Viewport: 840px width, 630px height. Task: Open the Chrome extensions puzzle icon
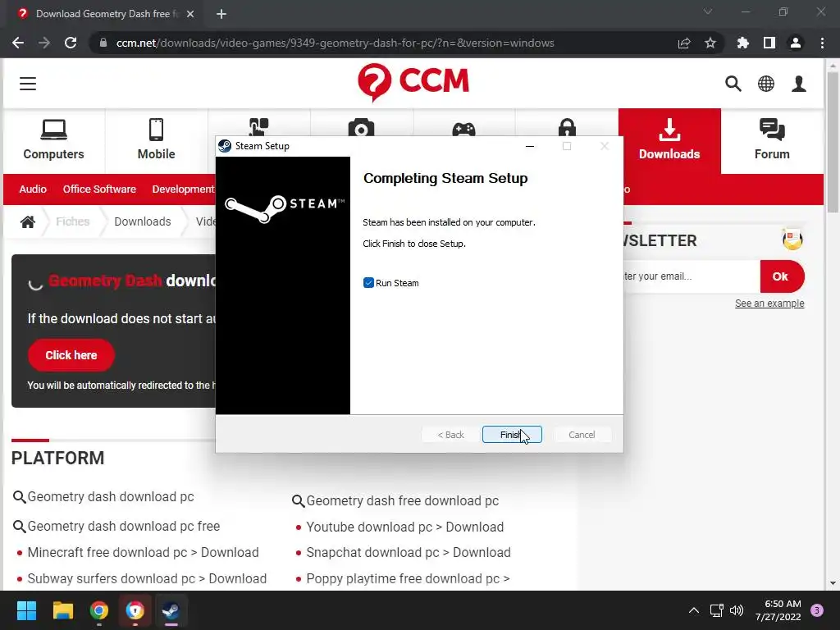pos(742,43)
